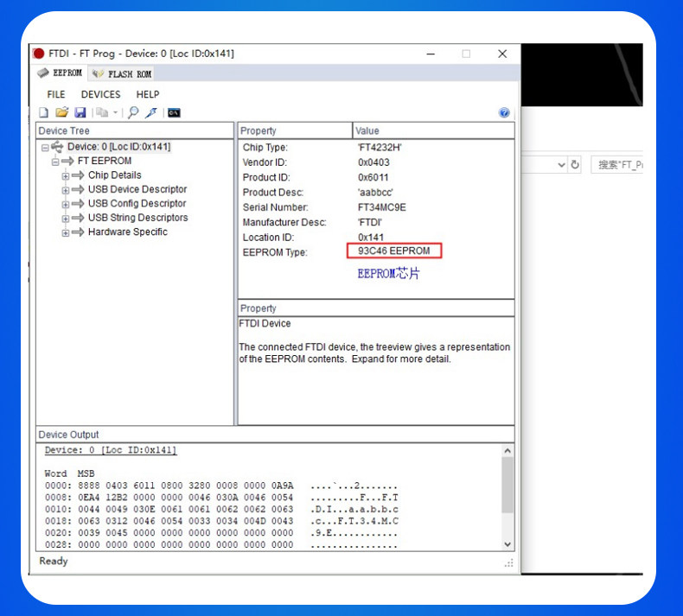The width and height of the screenshot is (683, 616).
Task: Click the Device Output scroll up arrow
Action: [507, 451]
